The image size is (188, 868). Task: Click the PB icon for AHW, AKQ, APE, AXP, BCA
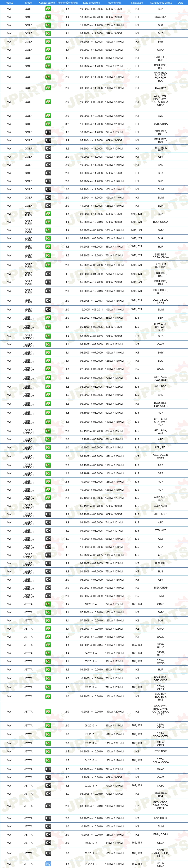48,327
